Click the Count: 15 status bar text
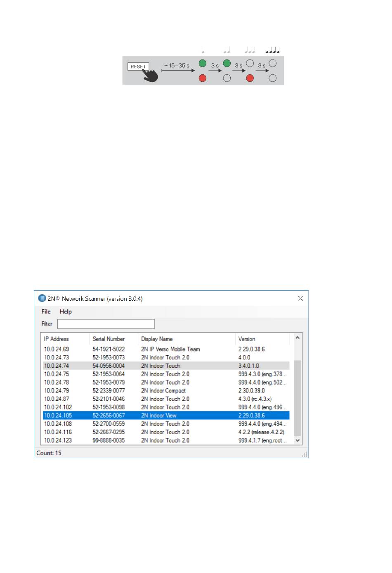Image resolution: width=392 pixels, height=573 pixels. click(x=49, y=453)
